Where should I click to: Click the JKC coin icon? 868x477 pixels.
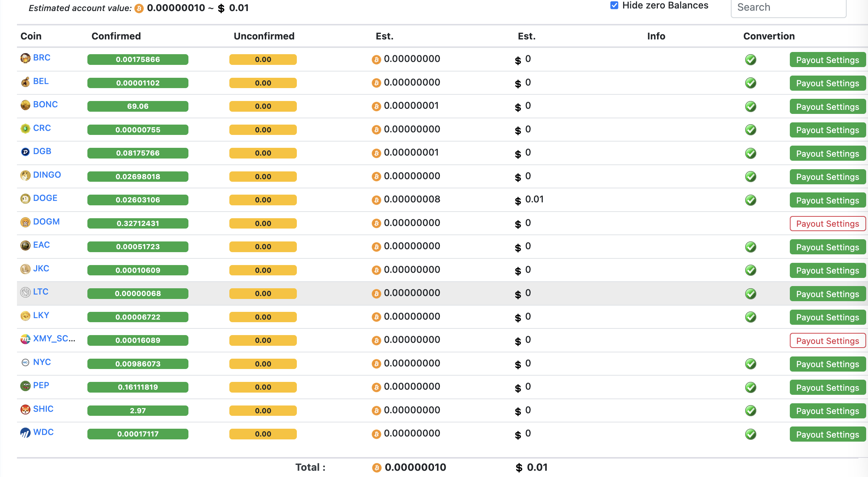click(x=25, y=269)
